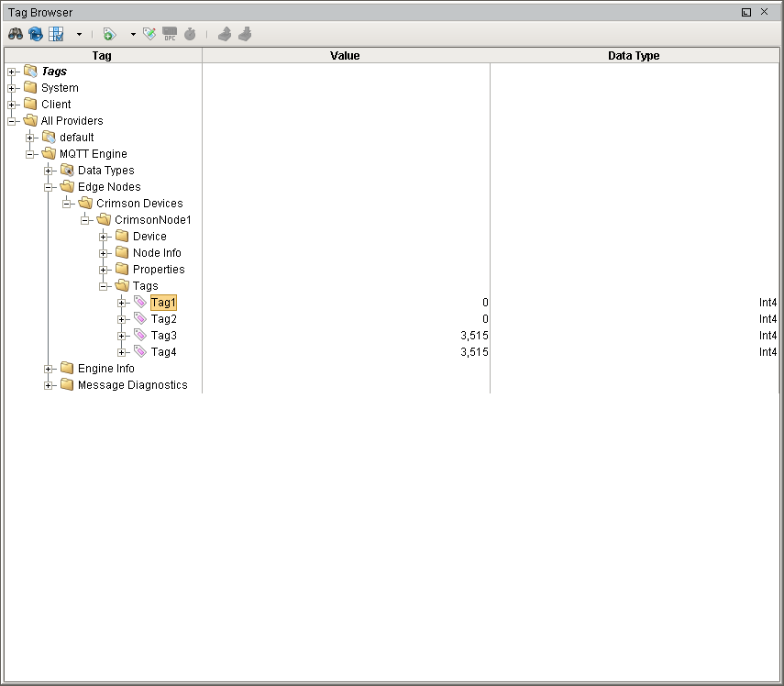Expand the Tag1 properties
Viewport: 784px width, 686px height.
[x=122, y=303]
